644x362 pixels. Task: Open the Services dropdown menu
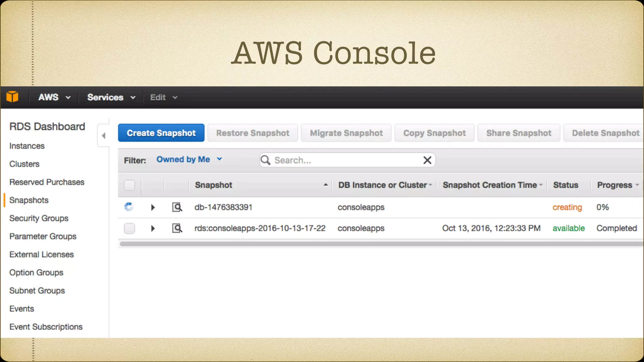click(x=111, y=97)
